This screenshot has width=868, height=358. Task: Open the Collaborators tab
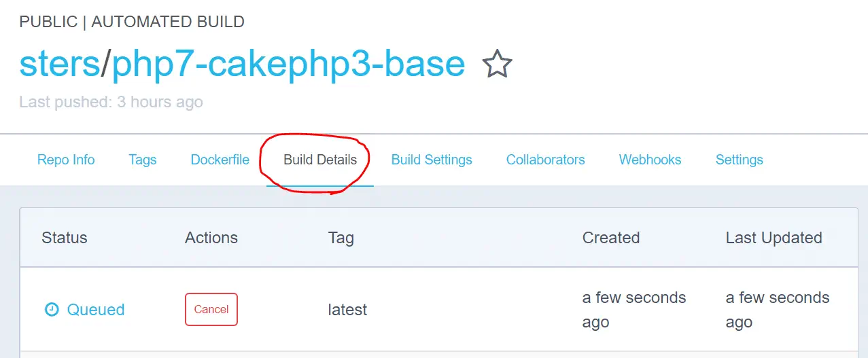tap(545, 160)
